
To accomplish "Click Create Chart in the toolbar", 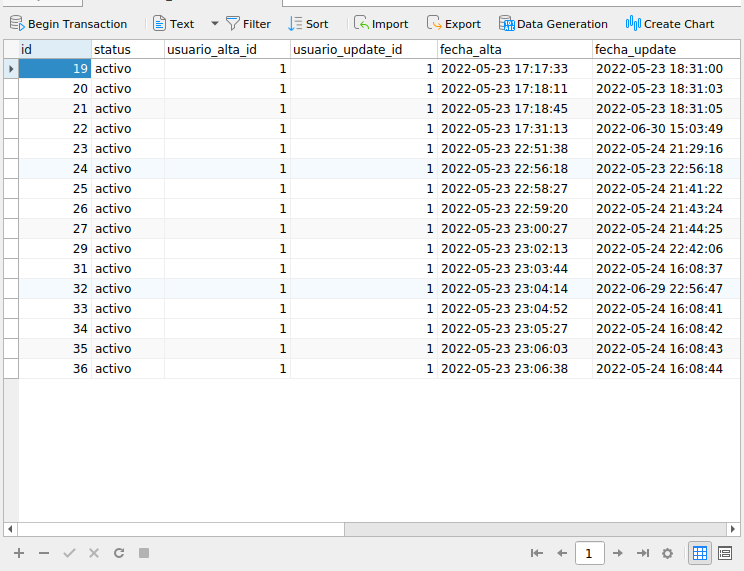I will click(670, 24).
